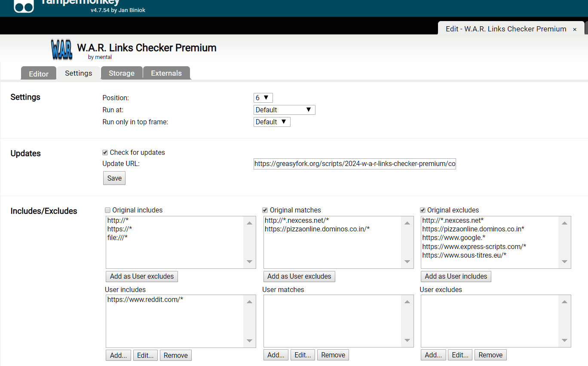Image resolution: width=588 pixels, height=366 pixels.
Task: Click the Tampermonkey logo icon
Action: click(24, 6)
